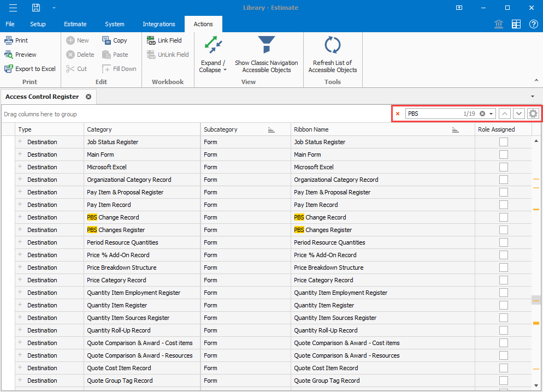Open the Estimate ribbon tab
This screenshot has height=392, width=543.
tap(75, 24)
